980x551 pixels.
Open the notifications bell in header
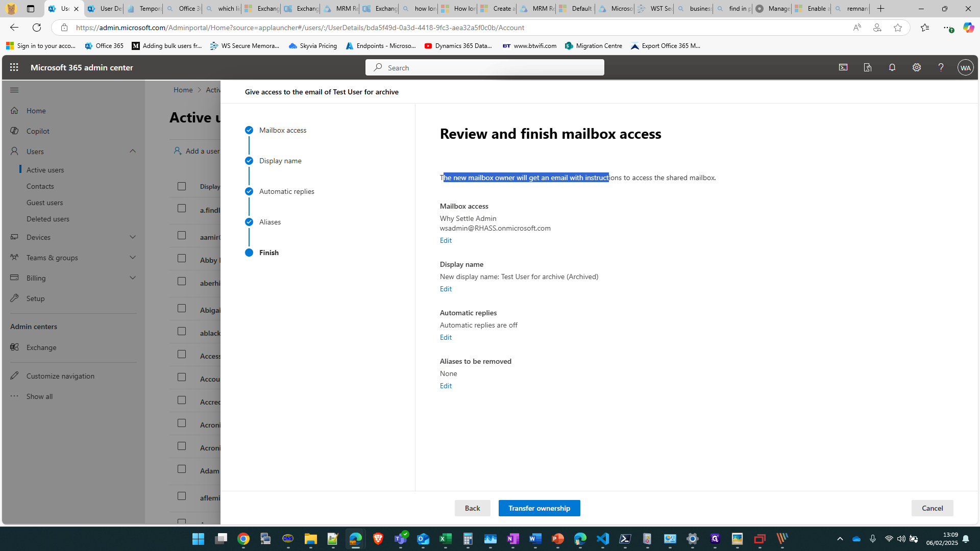892,67
